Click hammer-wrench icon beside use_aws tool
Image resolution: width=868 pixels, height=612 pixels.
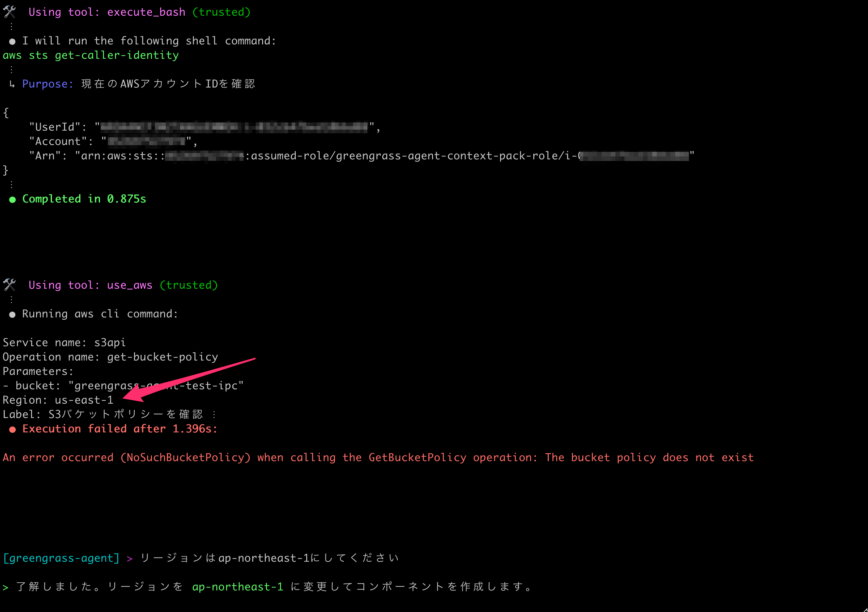tap(9, 285)
